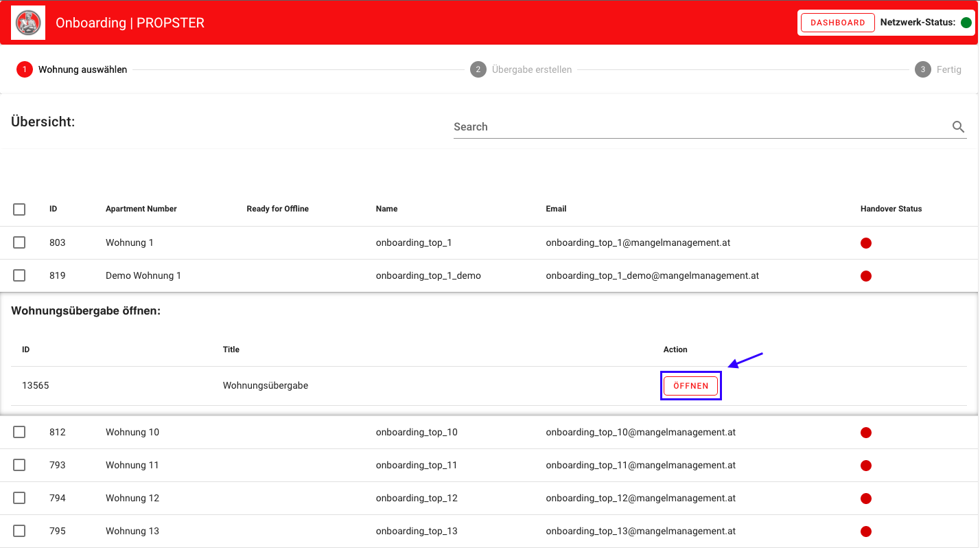Click the ID column header in main table
The width and height of the screenshot is (980, 548).
[54, 209]
